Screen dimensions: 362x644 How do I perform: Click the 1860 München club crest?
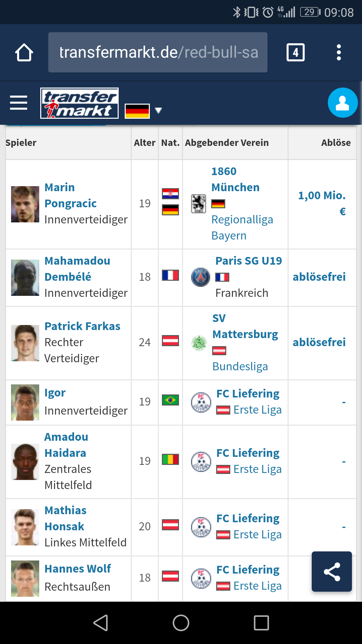198,204
